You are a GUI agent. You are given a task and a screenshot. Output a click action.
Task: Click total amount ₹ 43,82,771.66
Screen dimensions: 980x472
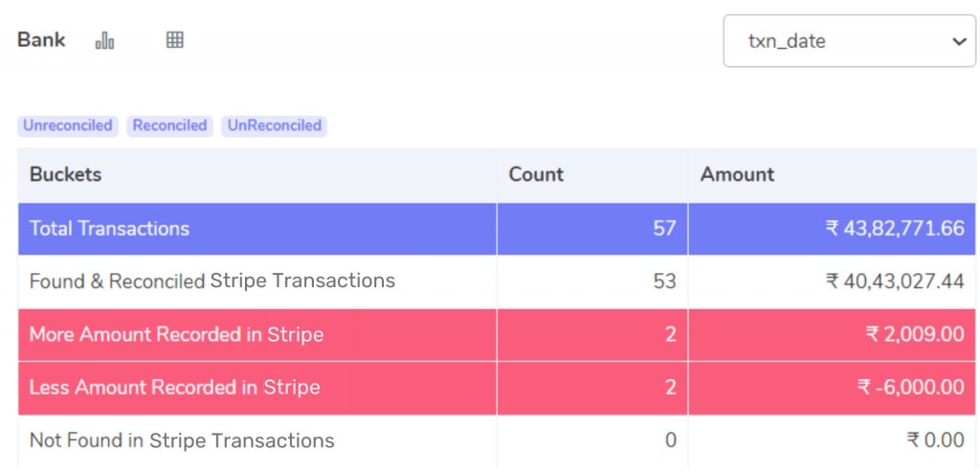(x=895, y=229)
